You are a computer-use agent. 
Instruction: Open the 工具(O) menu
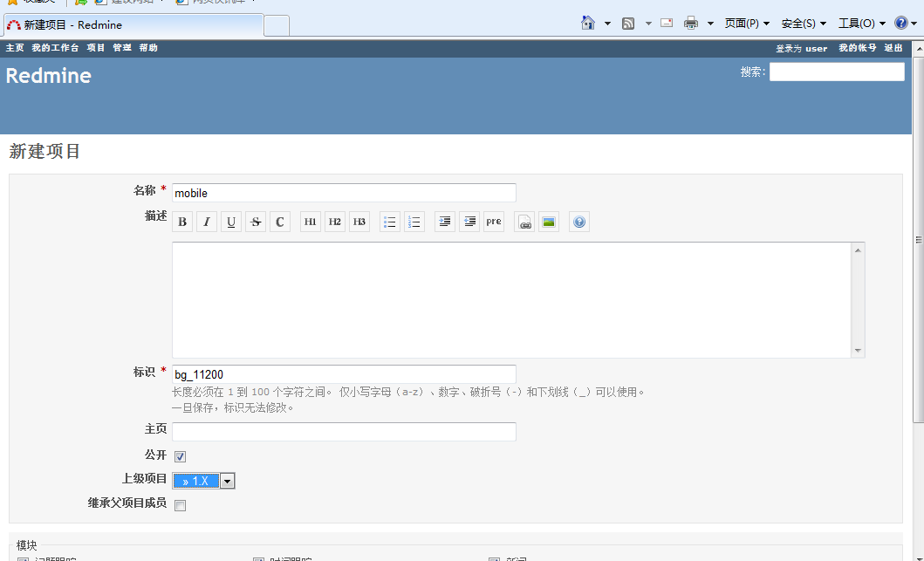coord(861,24)
